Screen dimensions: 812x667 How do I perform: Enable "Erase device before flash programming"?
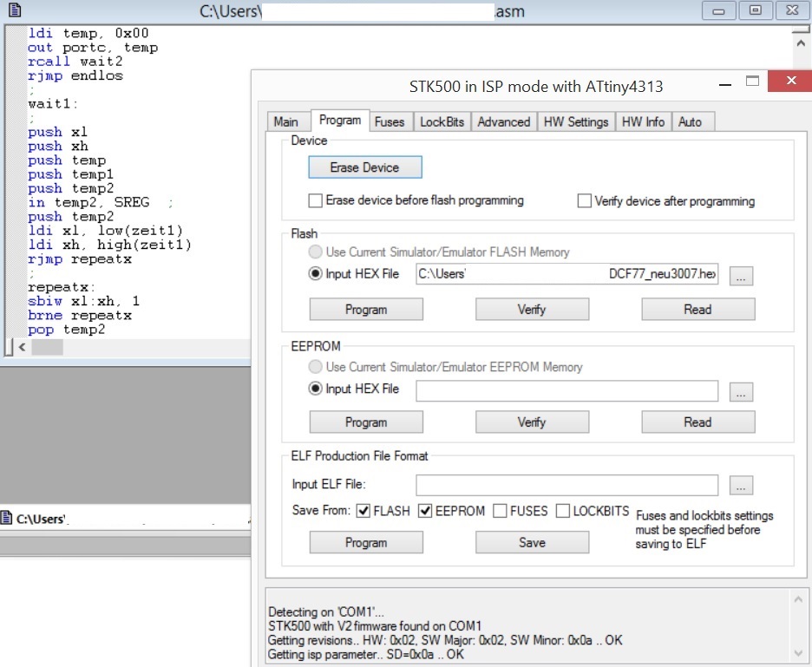(x=315, y=199)
